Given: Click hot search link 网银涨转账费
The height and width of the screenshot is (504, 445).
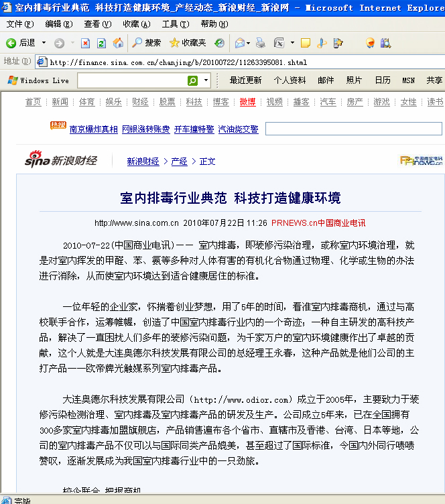Looking at the screenshot, I should [146, 129].
